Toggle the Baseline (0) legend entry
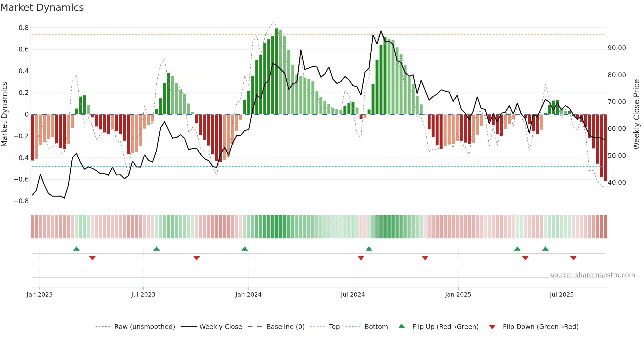 pyautogui.click(x=276, y=327)
